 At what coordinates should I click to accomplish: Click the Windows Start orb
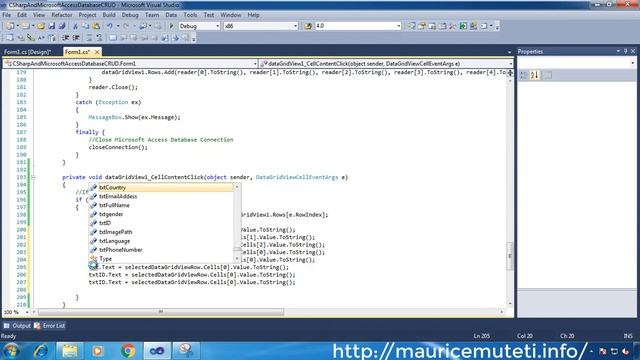(x=11, y=351)
